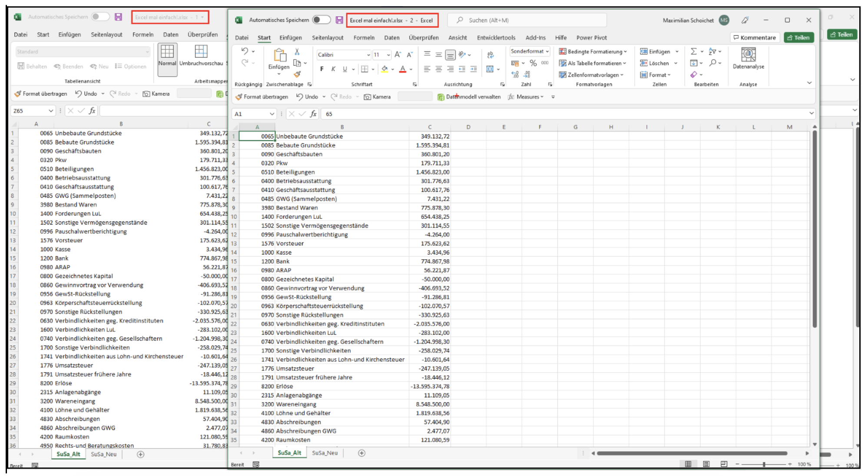868x476 pixels.
Task: Open the Format dropdown in Zellen group
Action: pos(656,75)
